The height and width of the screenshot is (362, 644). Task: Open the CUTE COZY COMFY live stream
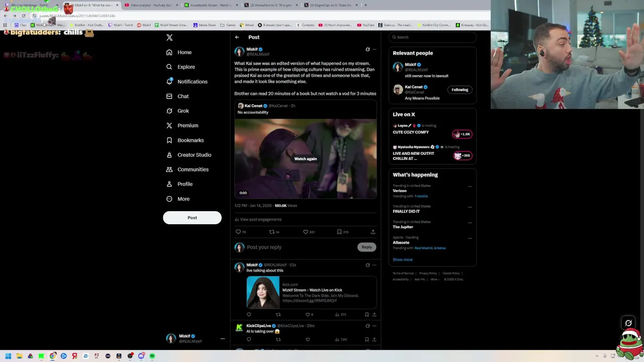point(411,132)
